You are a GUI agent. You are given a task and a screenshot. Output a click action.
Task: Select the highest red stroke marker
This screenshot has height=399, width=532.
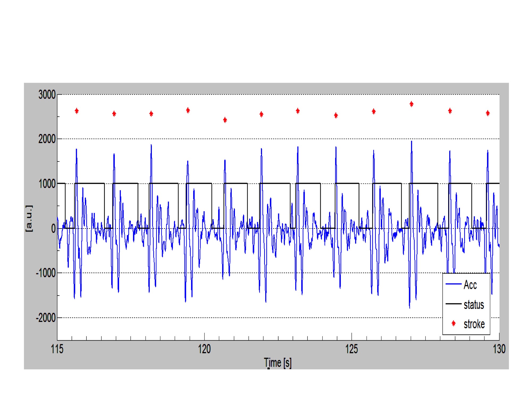[x=412, y=104]
